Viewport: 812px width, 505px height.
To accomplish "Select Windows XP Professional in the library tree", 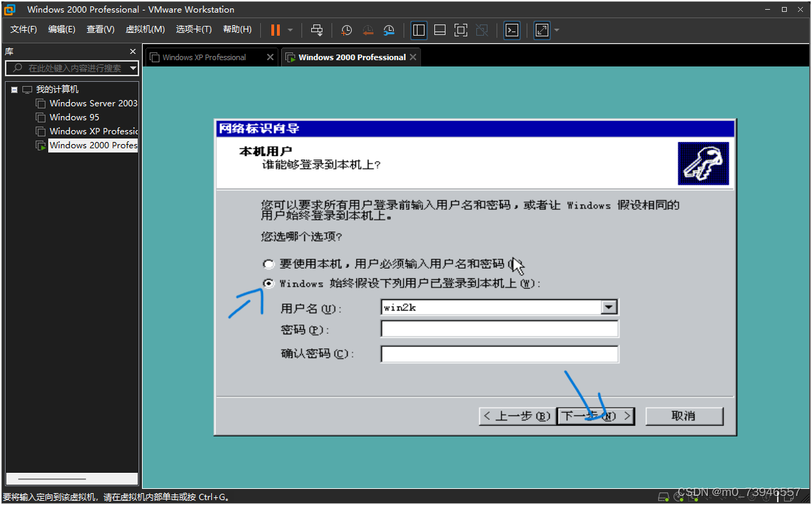I will [x=94, y=131].
